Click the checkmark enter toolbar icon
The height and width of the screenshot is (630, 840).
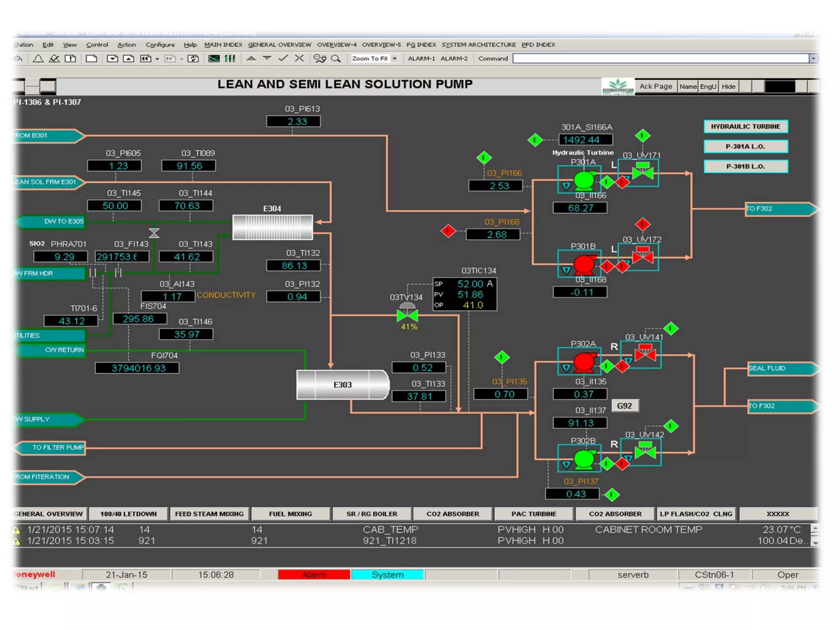coord(283,59)
